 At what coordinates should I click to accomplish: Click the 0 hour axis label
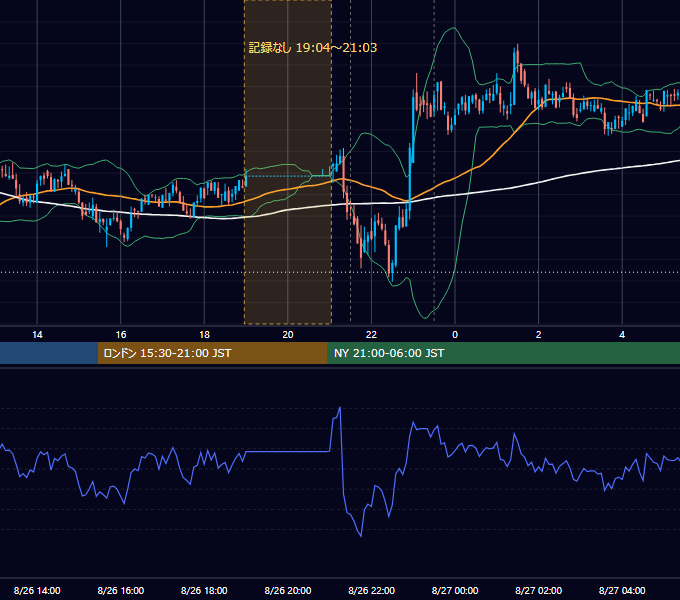(x=455, y=335)
